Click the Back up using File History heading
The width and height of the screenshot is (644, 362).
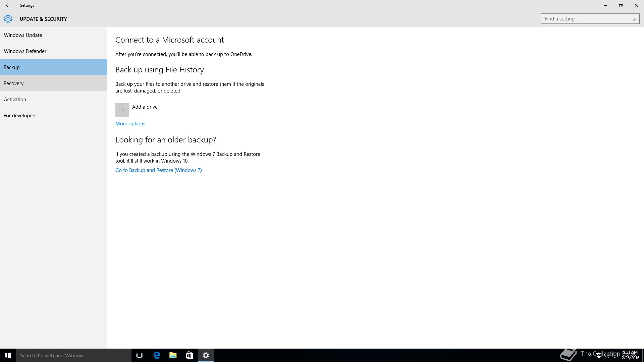coord(160,70)
